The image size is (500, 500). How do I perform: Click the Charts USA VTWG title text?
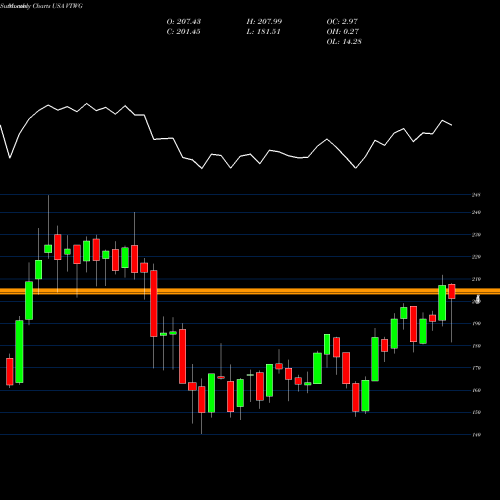point(58,6)
